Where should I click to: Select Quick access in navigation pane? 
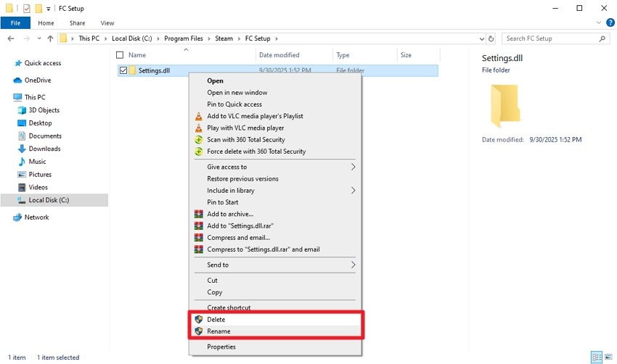(x=43, y=63)
